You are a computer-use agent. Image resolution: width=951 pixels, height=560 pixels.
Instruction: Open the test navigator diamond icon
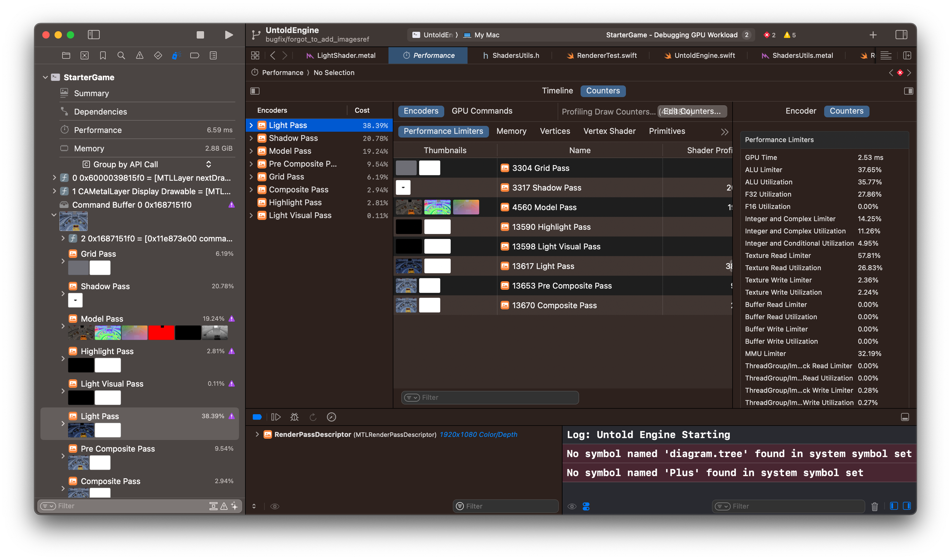pyautogui.click(x=158, y=56)
